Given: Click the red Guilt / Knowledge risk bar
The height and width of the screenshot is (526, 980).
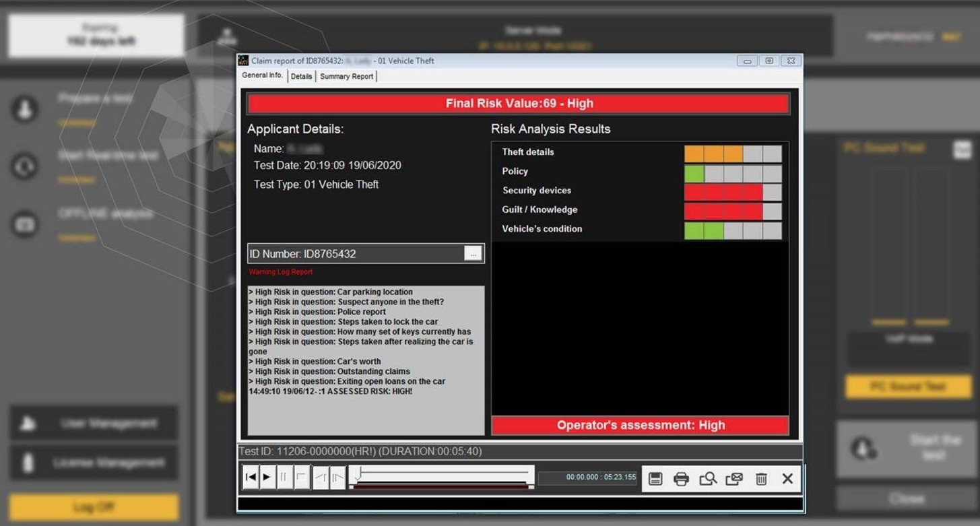Looking at the screenshot, I should coord(723,211).
